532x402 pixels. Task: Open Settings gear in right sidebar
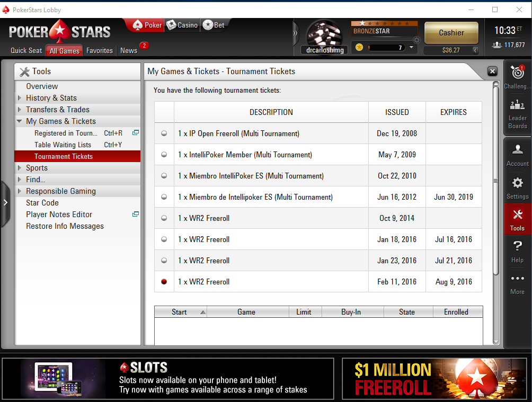[517, 183]
